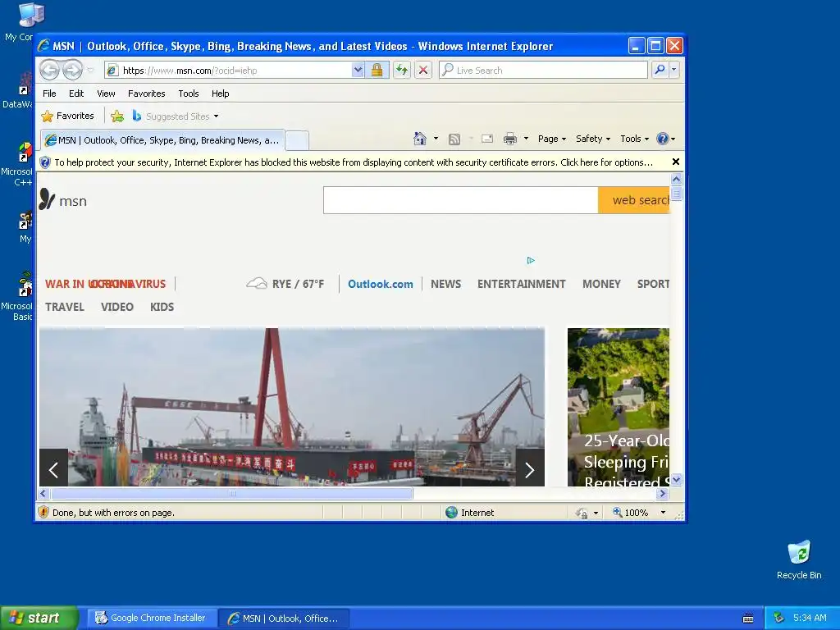Image resolution: width=840 pixels, height=630 pixels.
Task: Click the horizontal scrollbar thumb
Action: [232, 493]
